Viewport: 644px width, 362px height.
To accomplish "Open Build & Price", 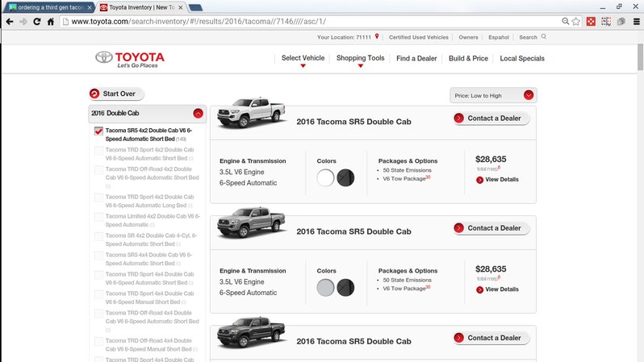I will click(x=468, y=58).
